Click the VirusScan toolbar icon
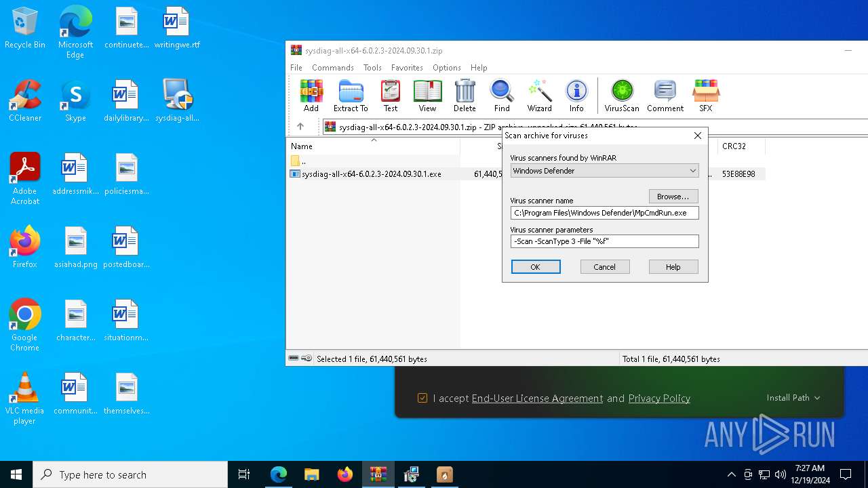Screen dimensions: 868x488 point(622,96)
